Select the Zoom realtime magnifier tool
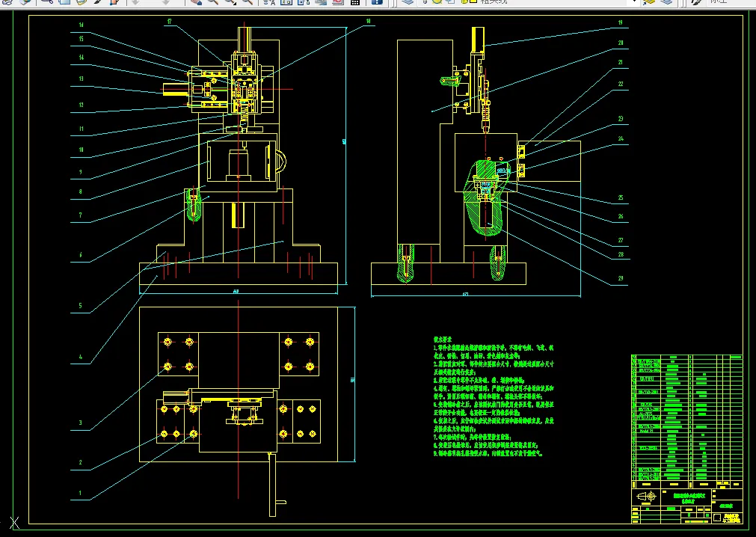Screen dimensions: 756x537 pos(212,2)
